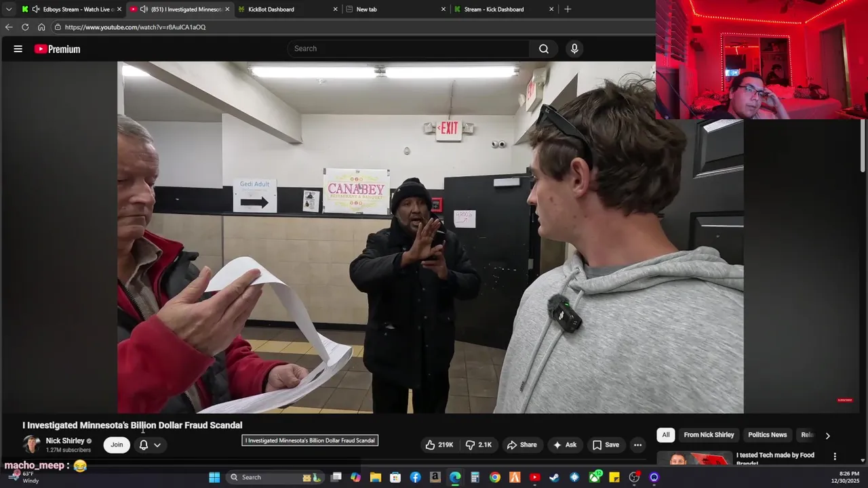Open the Windows Start menu
Viewport: 868px width, 488px height.
(214, 477)
